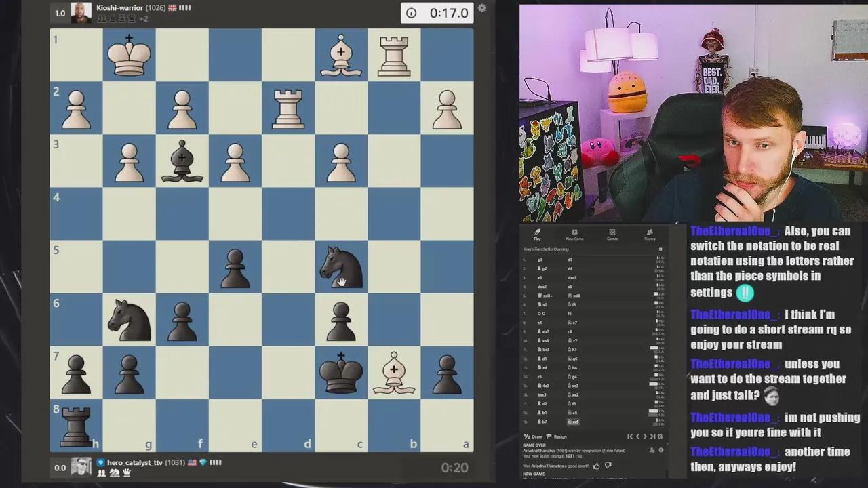The image size is (868, 488).
Task: Click the white rook on b1
Action: coord(394,55)
